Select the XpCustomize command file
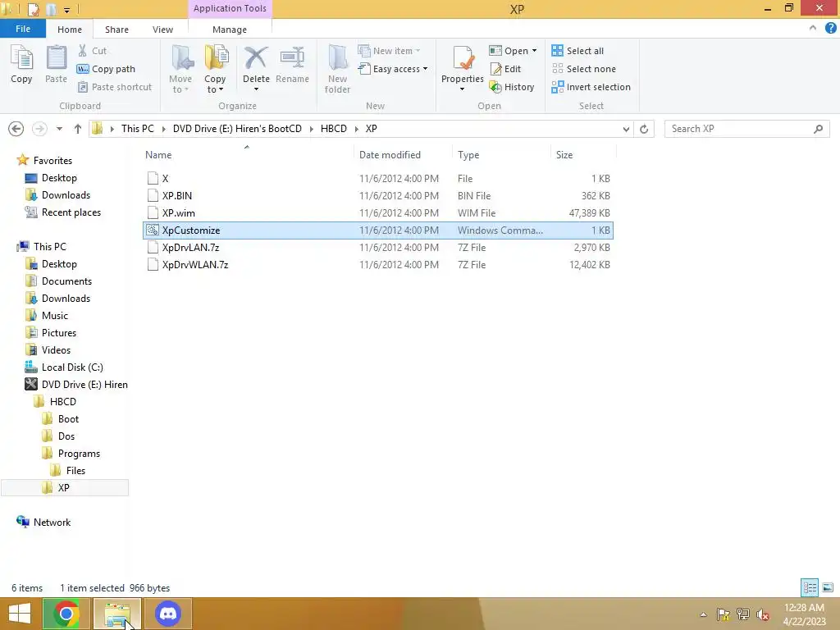This screenshot has height=630, width=840. click(x=378, y=231)
